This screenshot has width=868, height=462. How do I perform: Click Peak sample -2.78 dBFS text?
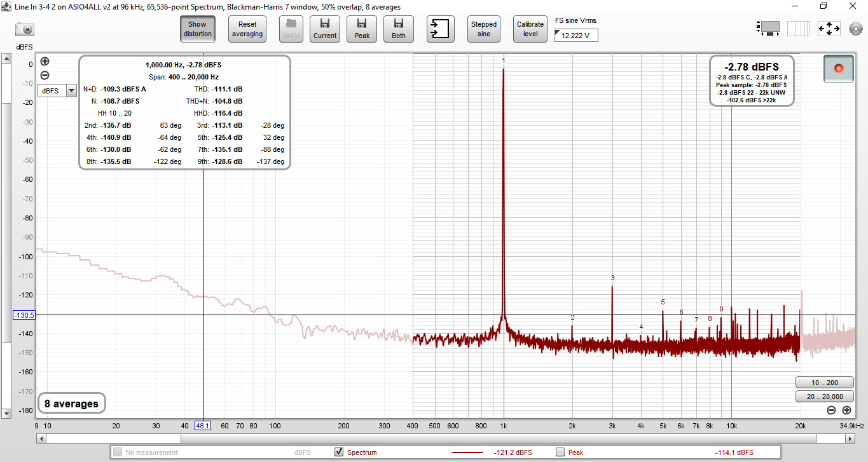coord(751,85)
